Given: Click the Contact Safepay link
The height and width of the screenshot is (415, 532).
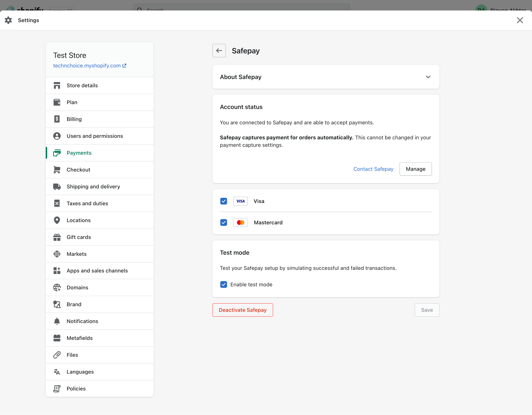Looking at the screenshot, I should tap(373, 169).
